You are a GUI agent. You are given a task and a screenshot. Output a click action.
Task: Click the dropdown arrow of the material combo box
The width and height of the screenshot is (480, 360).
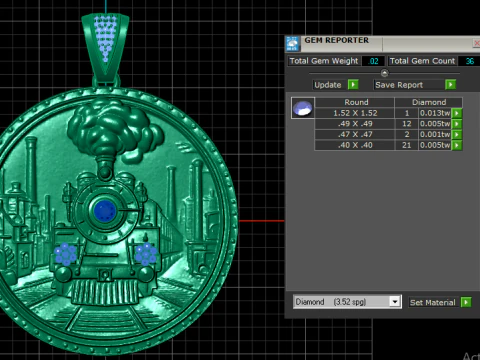point(395,302)
